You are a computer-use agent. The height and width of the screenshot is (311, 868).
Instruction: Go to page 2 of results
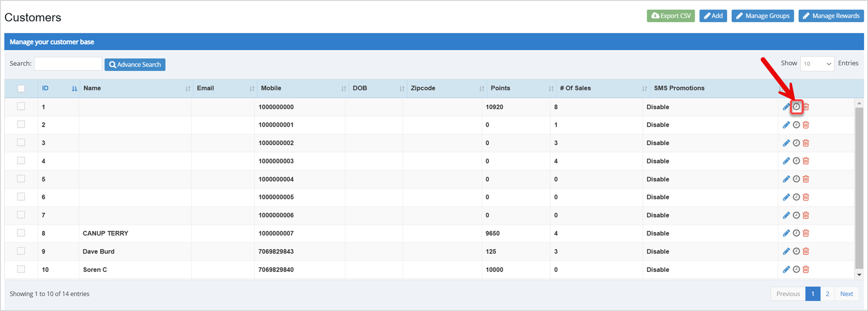click(x=827, y=294)
